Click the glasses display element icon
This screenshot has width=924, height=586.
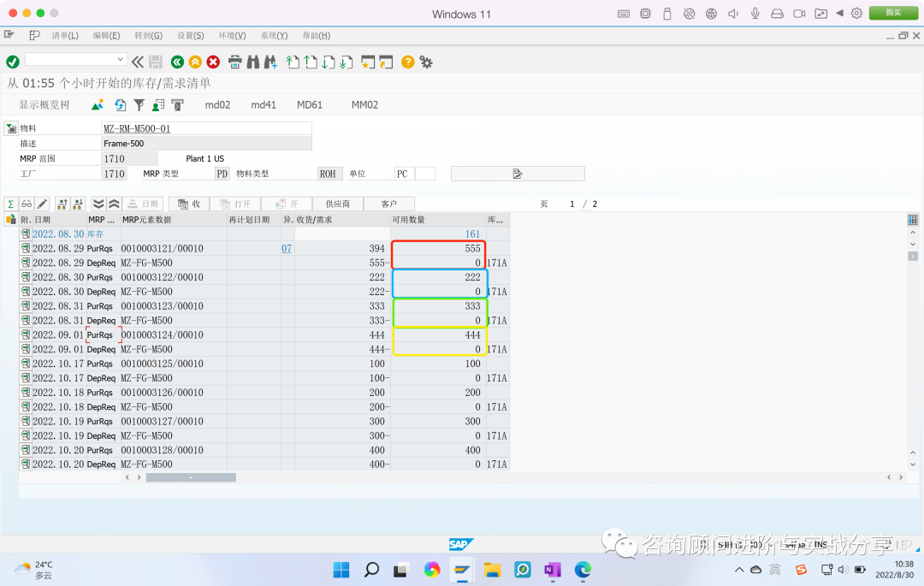click(27, 204)
